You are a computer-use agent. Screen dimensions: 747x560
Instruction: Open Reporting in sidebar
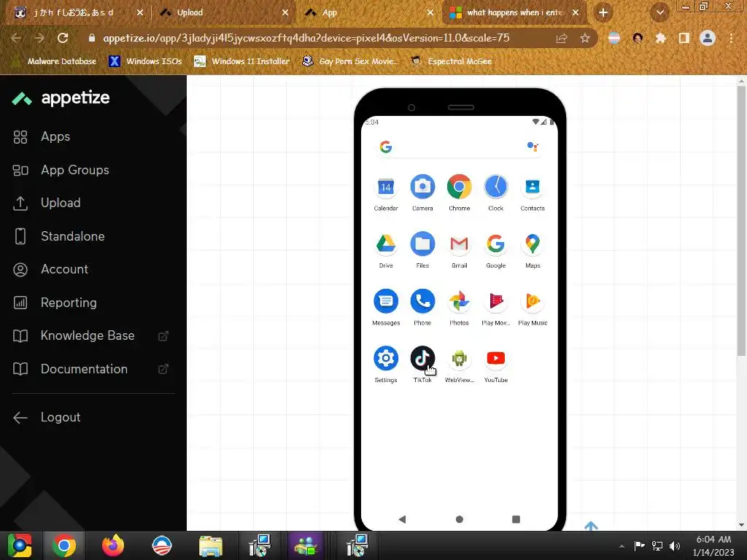pos(55,303)
